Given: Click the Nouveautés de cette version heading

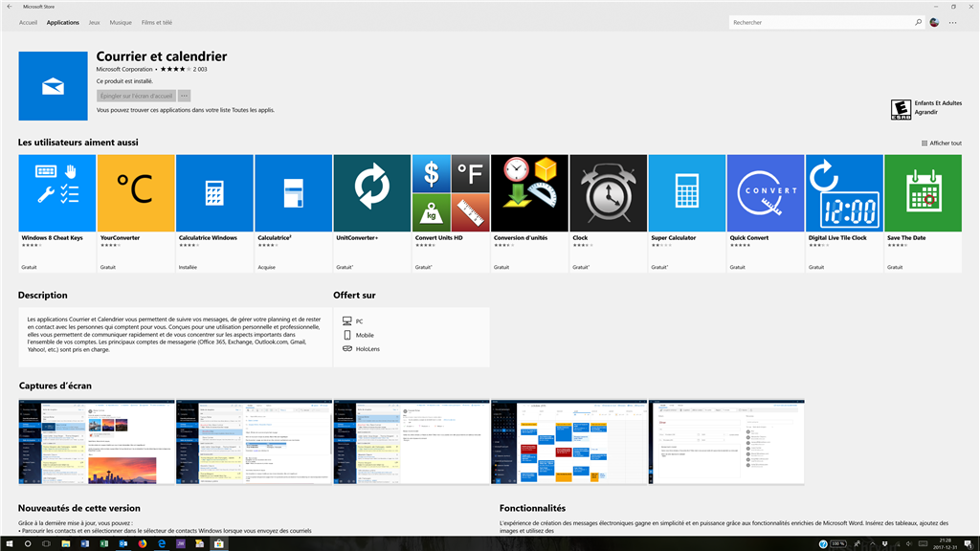Looking at the screenshot, I should [79, 508].
